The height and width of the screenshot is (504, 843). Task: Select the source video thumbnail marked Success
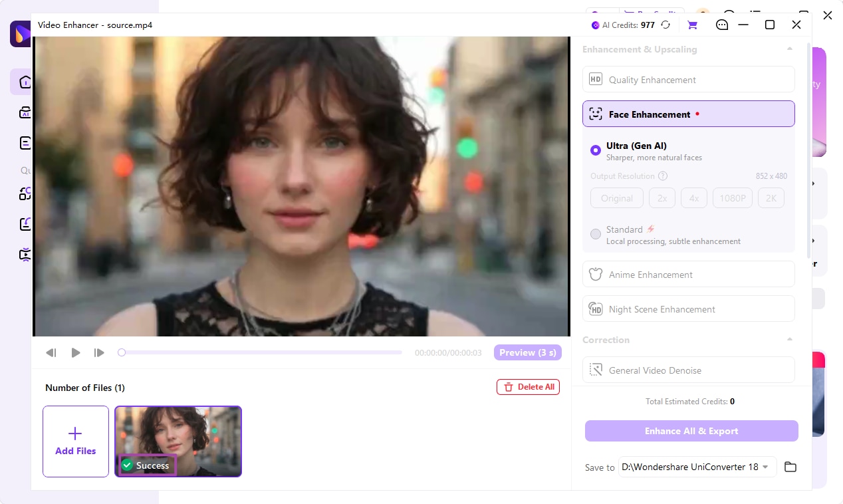point(178,441)
